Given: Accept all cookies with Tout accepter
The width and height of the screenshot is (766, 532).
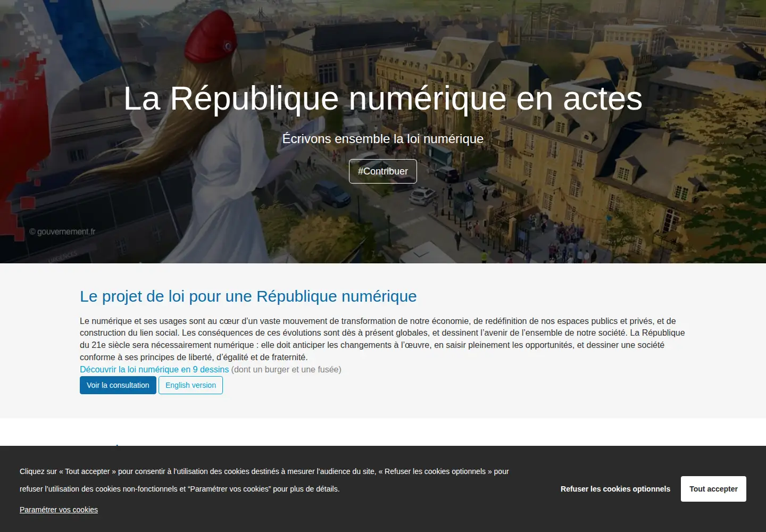Looking at the screenshot, I should [713, 489].
